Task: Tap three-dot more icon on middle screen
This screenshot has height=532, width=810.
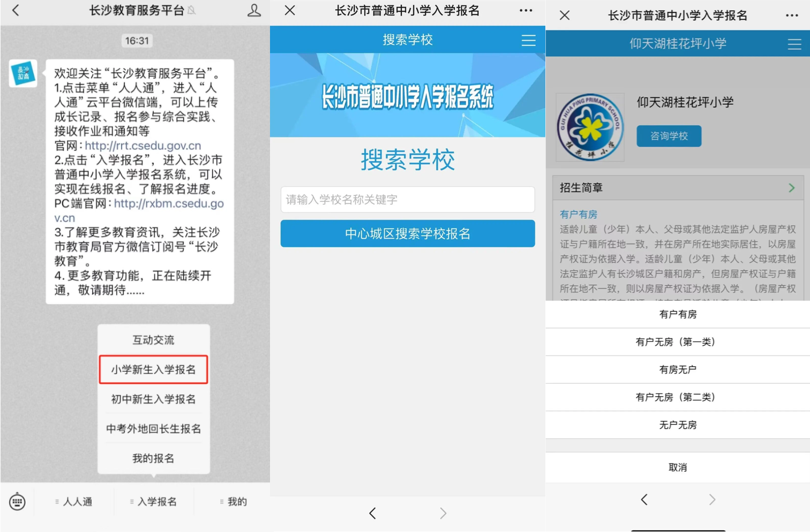Action: (x=526, y=11)
